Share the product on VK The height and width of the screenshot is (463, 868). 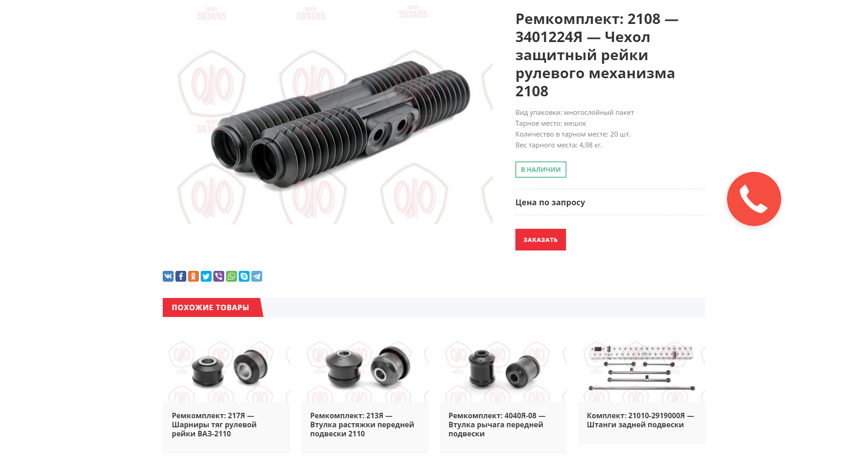click(x=168, y=276)
